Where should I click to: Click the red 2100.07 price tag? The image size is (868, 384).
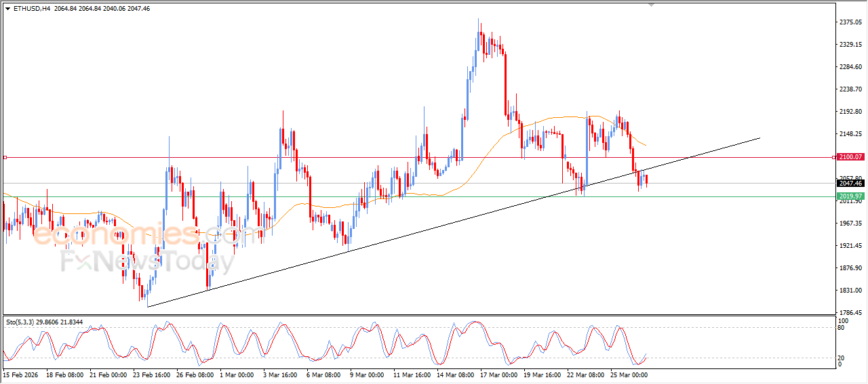click(850, 157)
